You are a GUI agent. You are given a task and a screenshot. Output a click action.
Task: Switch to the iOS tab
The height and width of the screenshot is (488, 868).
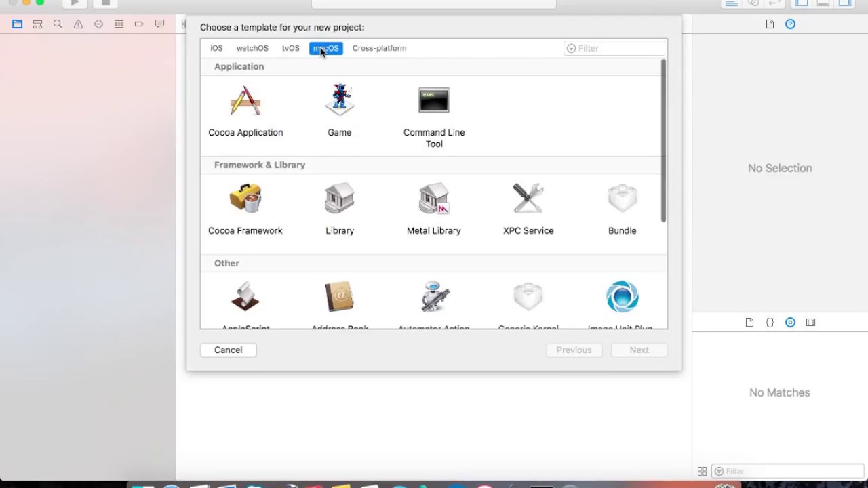[216, 48]
